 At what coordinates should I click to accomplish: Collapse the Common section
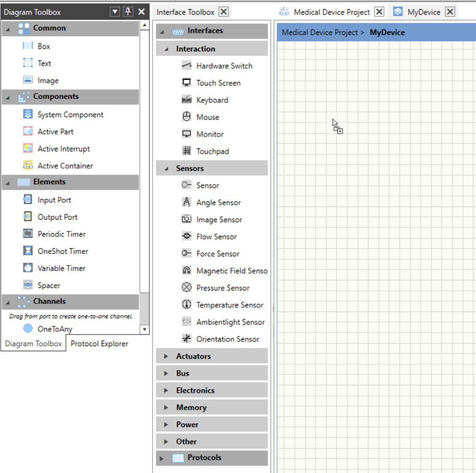pos(8,29)
